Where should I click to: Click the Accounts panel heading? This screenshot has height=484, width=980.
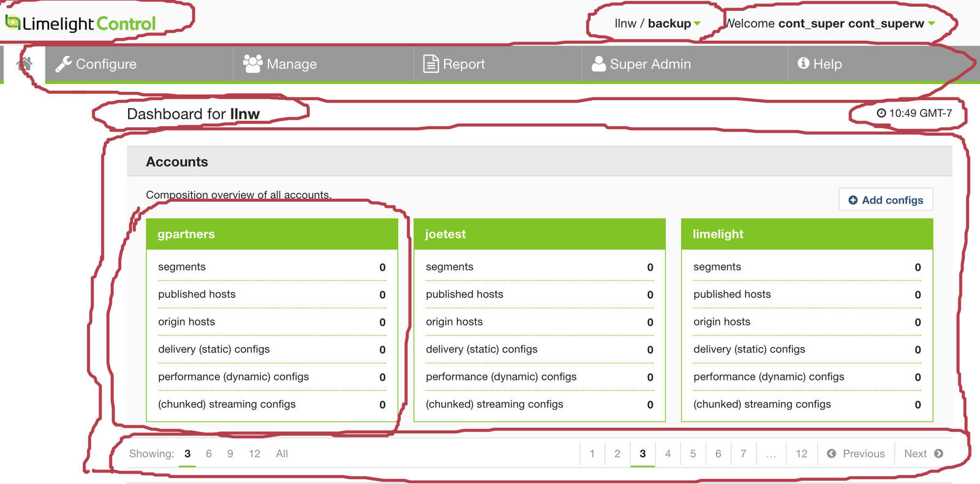coord(177,162)
